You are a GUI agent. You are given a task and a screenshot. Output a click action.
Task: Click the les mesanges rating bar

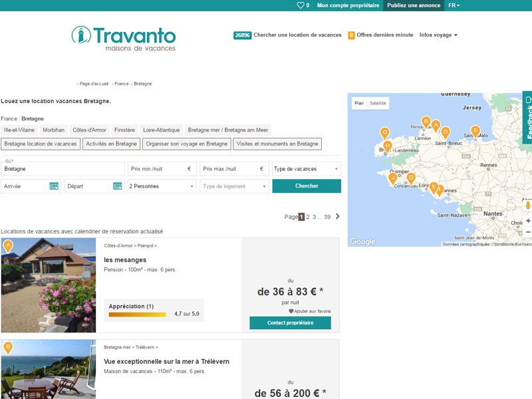pos(138,315)
